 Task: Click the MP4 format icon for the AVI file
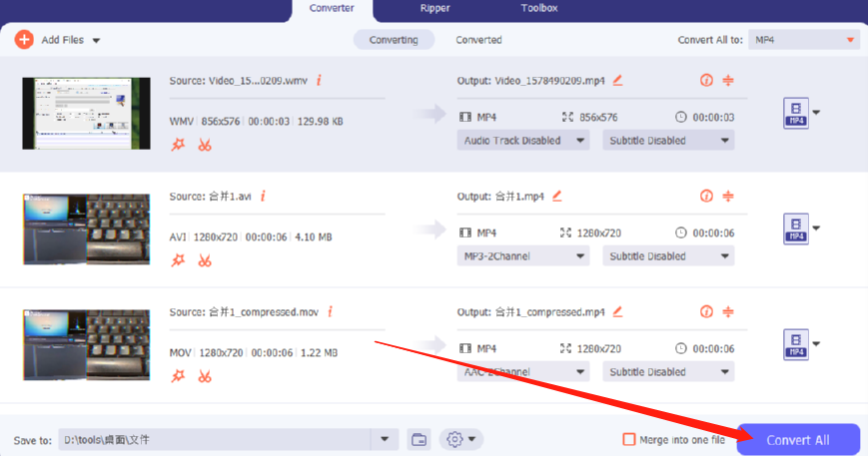click(796, 228)
